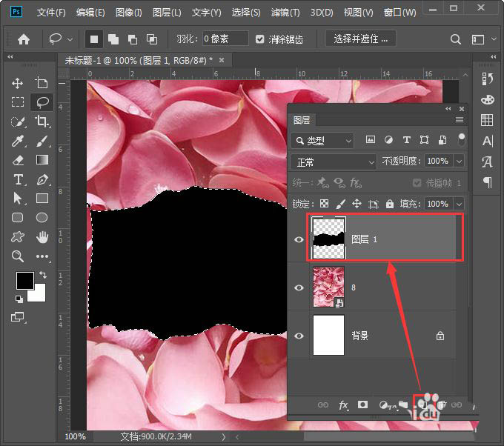Viewport: 504px width, 446px height.
Task: Select the Lasso tool in the toolbox
Action: click(x=42, y=102)
